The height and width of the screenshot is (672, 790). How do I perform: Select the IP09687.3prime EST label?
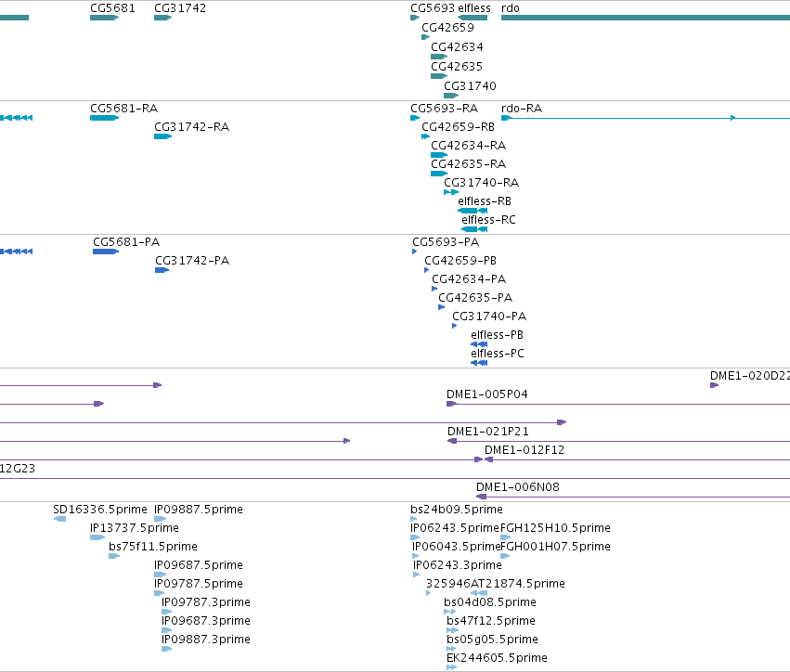(205, 622)
